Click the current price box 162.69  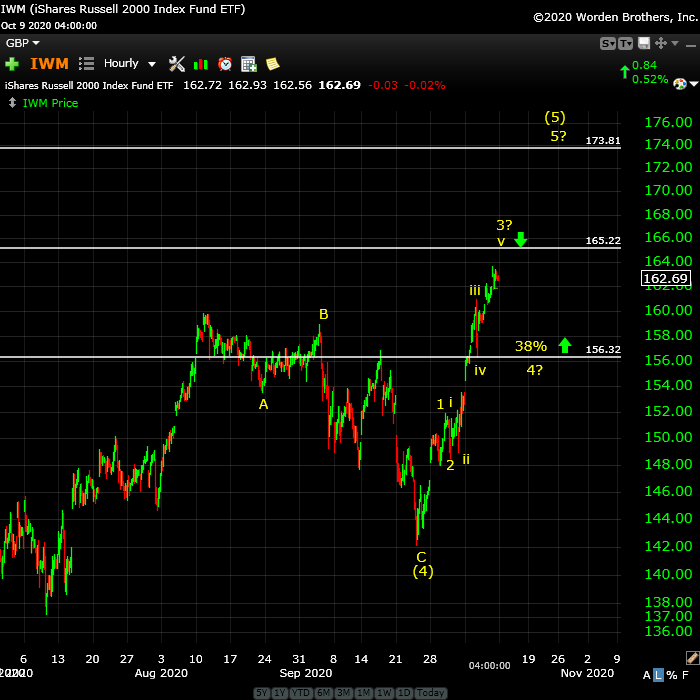665,279
